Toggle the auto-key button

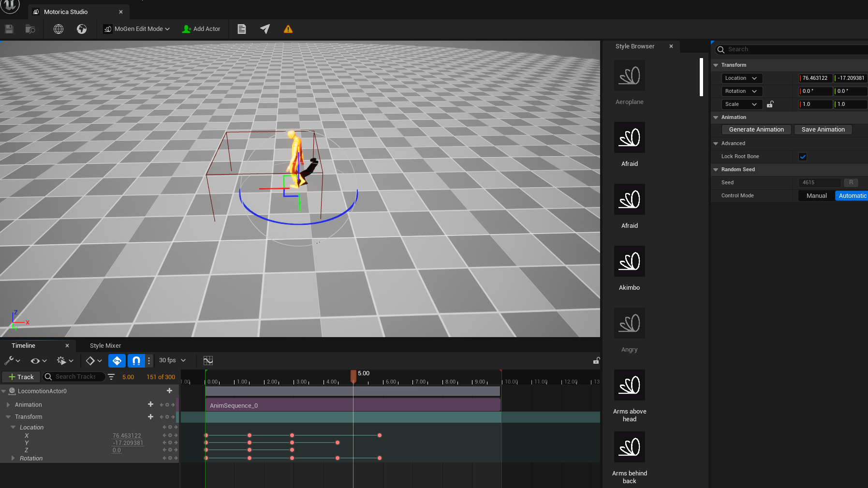point(117,361)
